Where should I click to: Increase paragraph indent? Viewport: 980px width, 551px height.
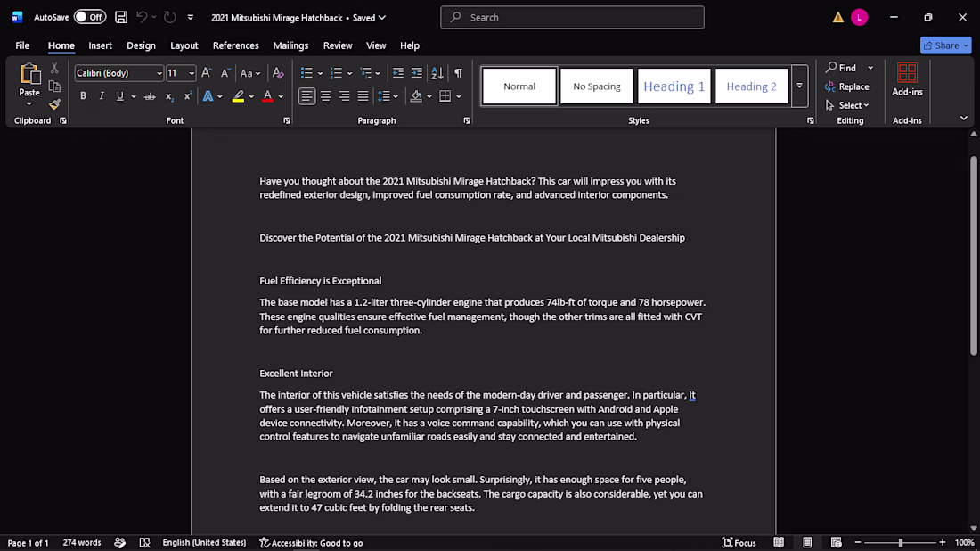416,73
